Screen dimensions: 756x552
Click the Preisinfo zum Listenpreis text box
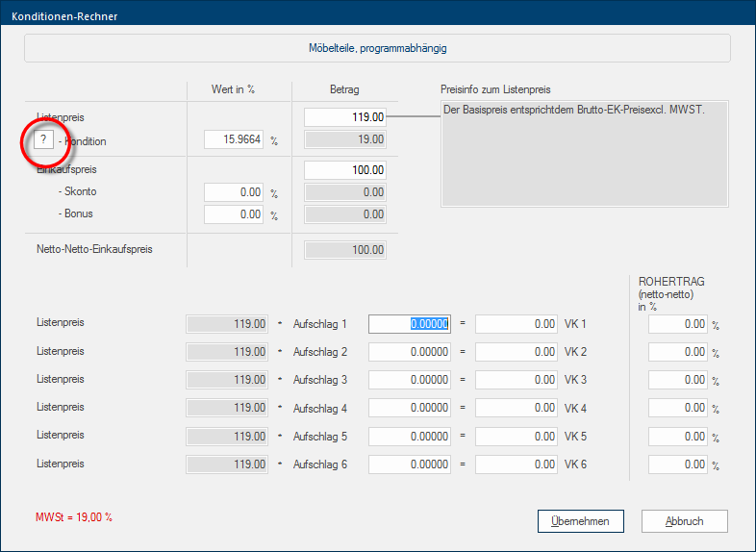click(x=585, y=153)
